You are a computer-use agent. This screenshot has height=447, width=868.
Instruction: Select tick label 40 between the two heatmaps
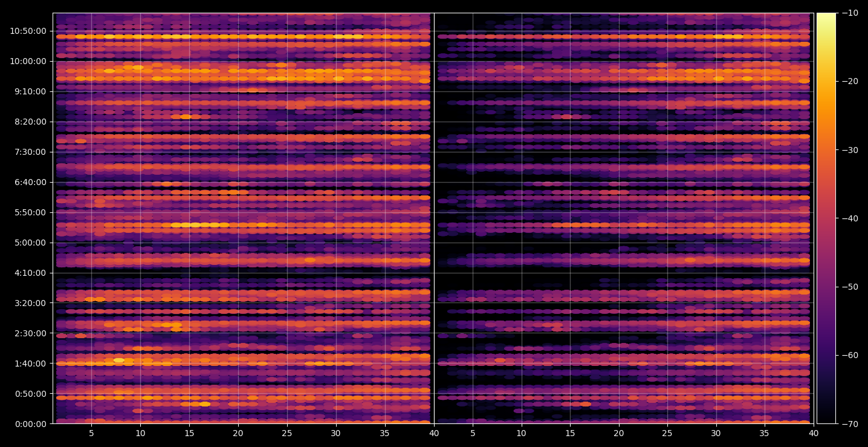click(x=433, y=434)
